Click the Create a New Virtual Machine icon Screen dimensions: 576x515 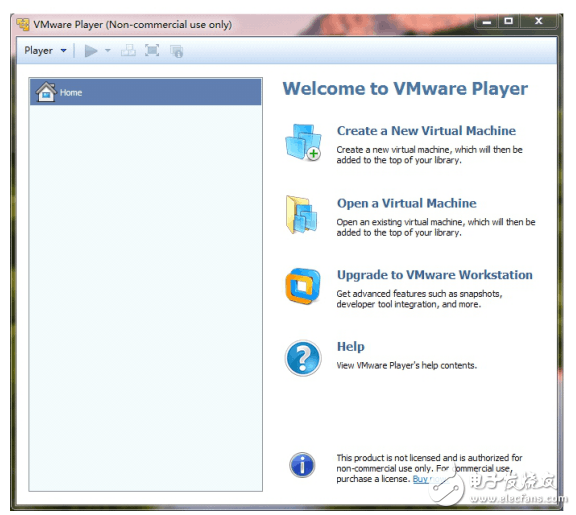click(303, 142)
